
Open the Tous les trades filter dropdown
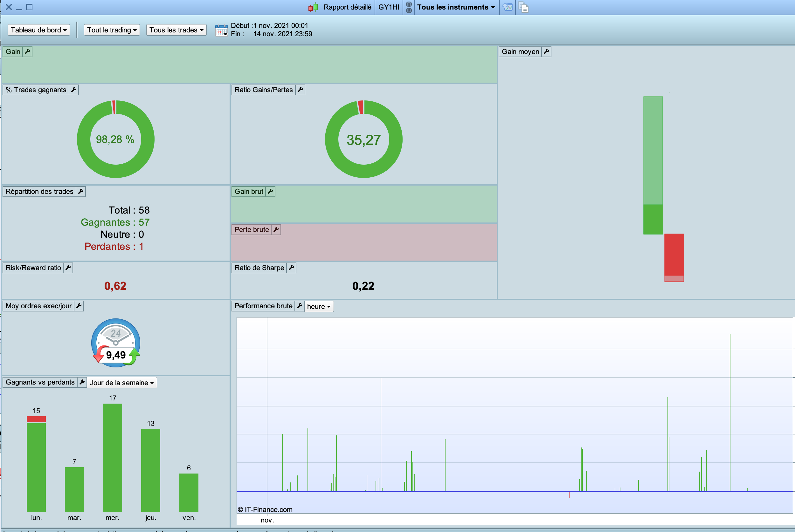(x=176, y=30)
